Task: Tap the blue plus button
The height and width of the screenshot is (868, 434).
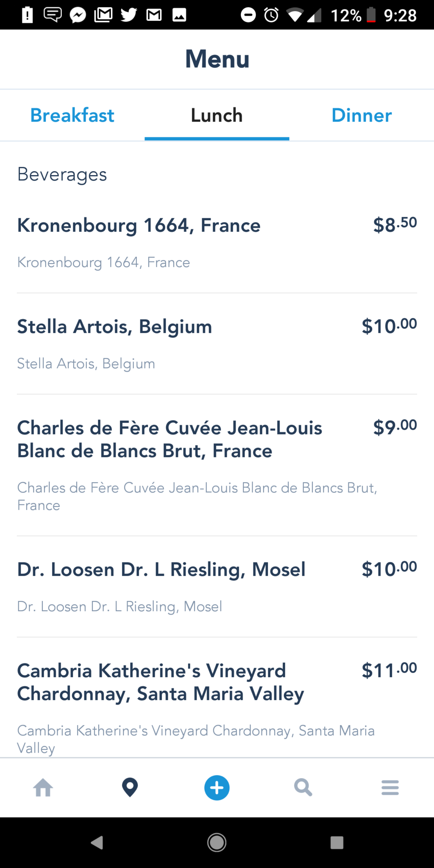Action: click(217, 788)
